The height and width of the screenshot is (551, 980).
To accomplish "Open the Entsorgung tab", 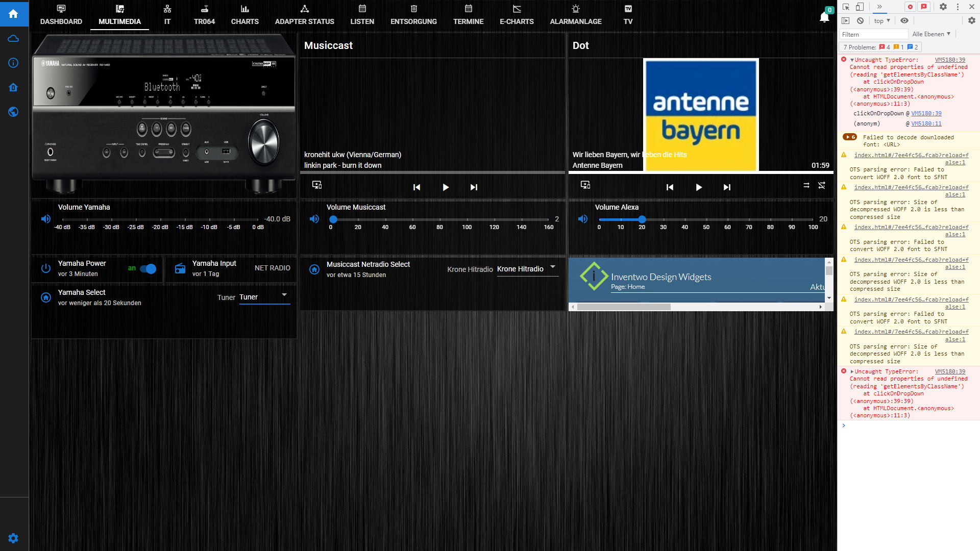I will [x=414, y=15].
